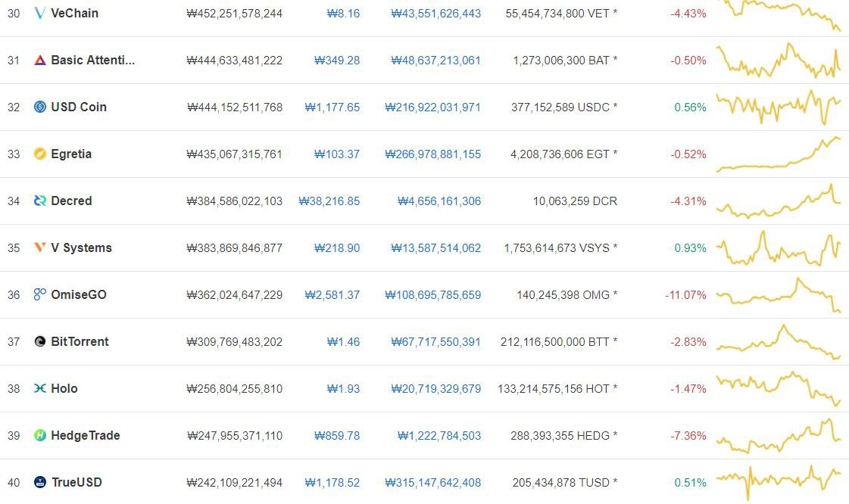This screenshot has width=849, height=504.
Task: Click the Basic Attention Token triangle icon
Action: pos(39,60)
